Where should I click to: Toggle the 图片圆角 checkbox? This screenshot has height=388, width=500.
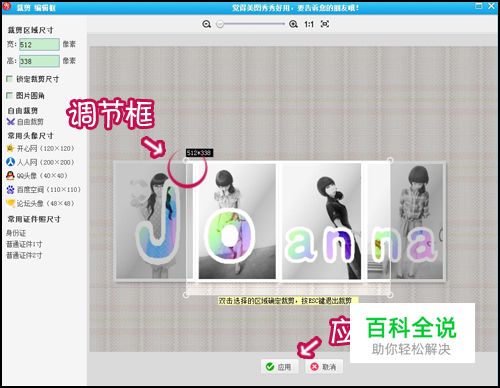[x=10, y=96]
